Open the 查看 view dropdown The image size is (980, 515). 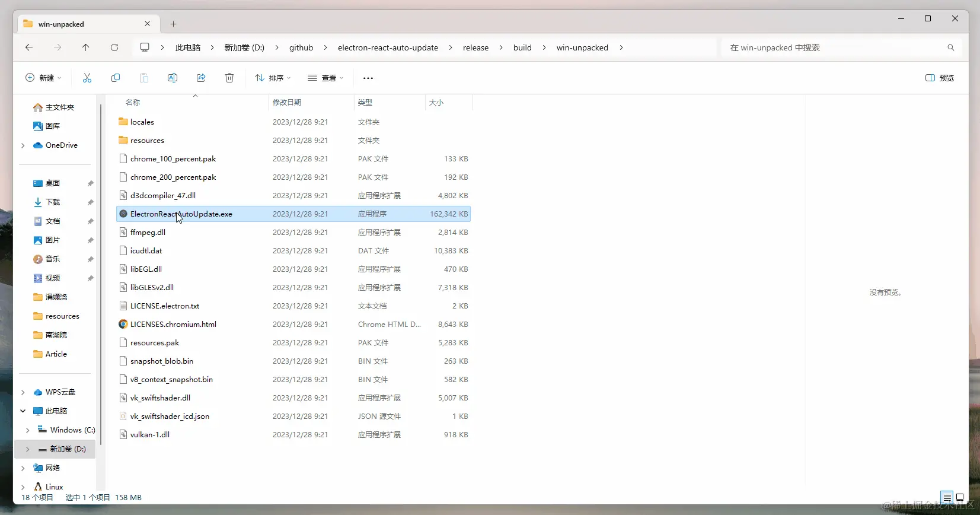pos(325,78)
